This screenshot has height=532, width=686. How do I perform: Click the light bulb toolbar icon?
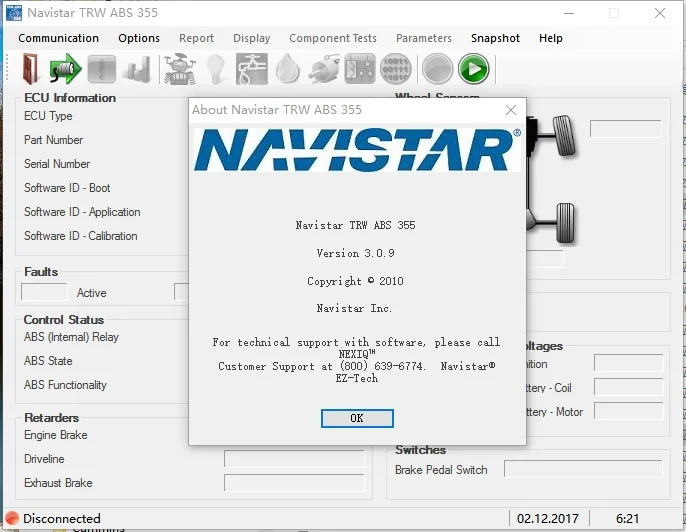tap(215, 69)
